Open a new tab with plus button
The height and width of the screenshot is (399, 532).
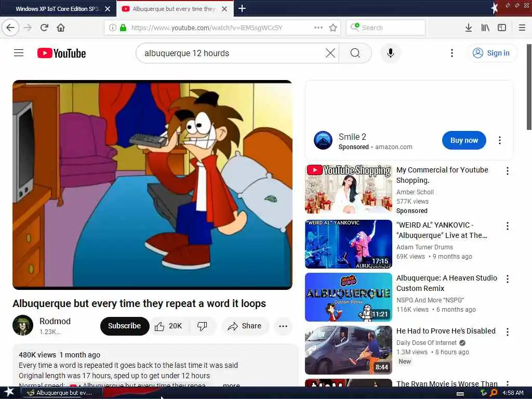coord(242,8)
